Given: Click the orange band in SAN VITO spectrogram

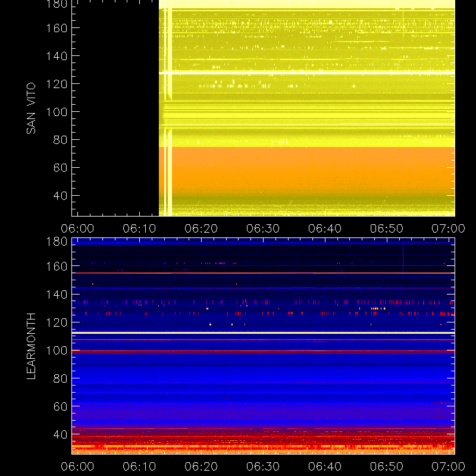Looking at the screenshot, I should pyautogui.click(x=306, y=170).
